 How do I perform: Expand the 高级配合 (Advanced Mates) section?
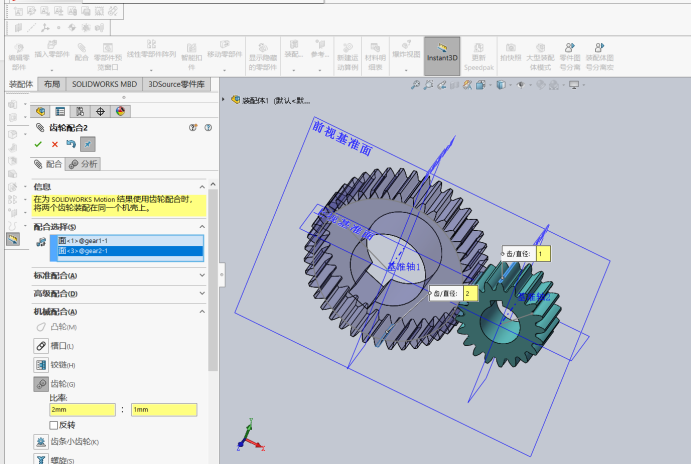(119, 294)
